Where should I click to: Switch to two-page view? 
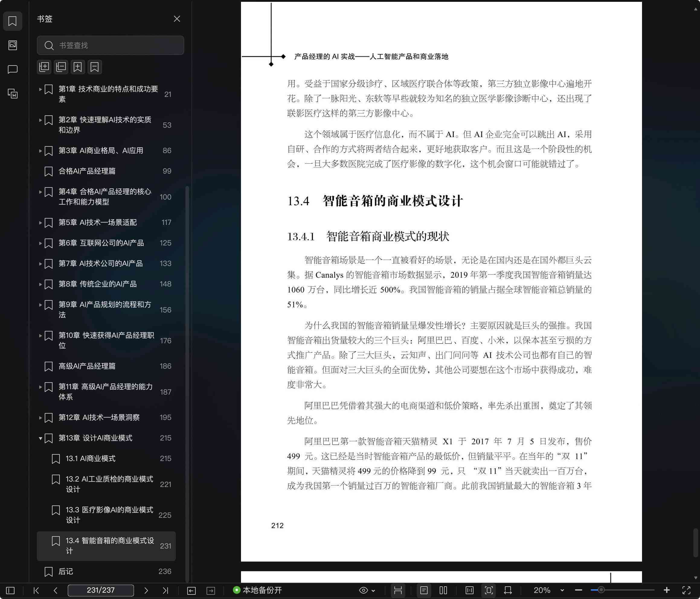pos(443,590)
